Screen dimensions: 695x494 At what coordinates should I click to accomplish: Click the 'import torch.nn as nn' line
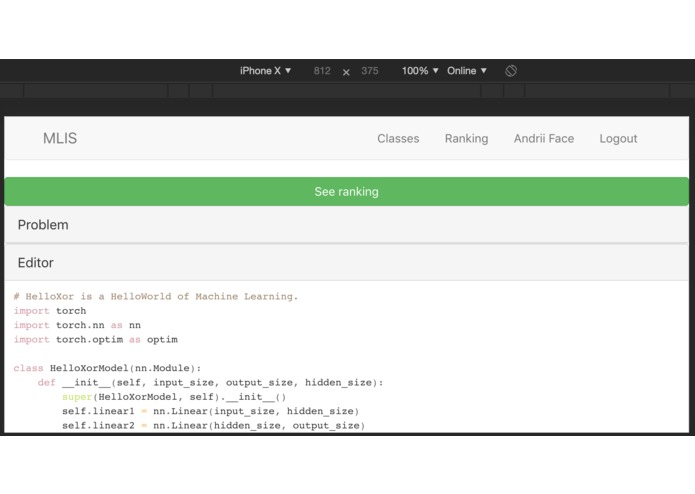point(77,325)
